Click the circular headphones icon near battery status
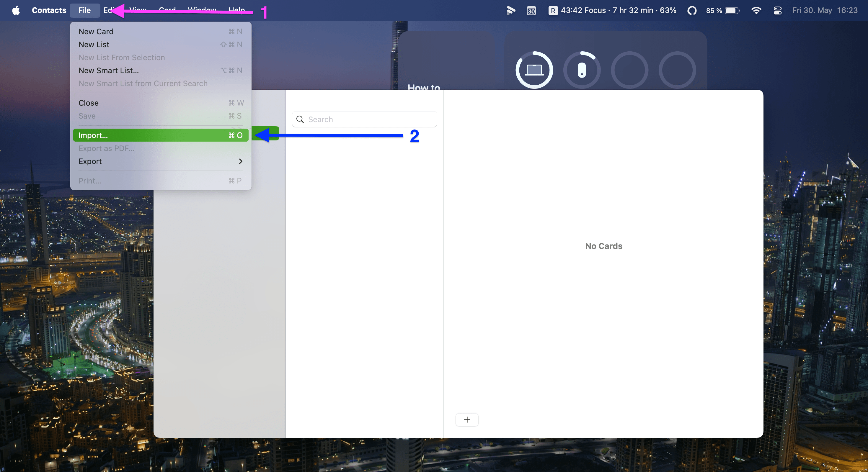Viewport: 868px width, 472px height. click(x=692, y=10)
